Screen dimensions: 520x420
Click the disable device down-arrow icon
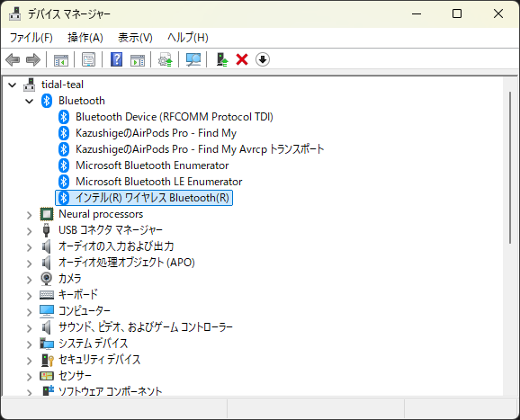263,60
